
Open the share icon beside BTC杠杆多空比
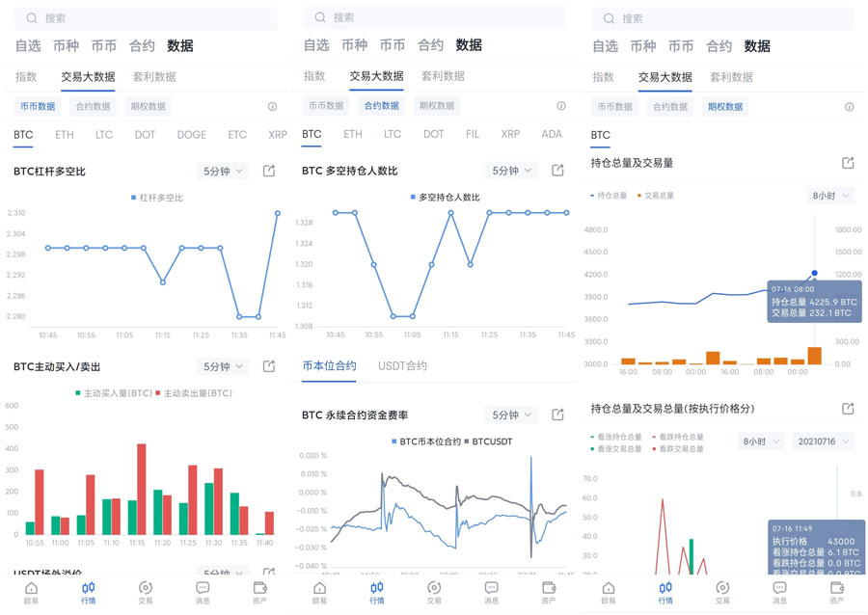coord(267,170)
